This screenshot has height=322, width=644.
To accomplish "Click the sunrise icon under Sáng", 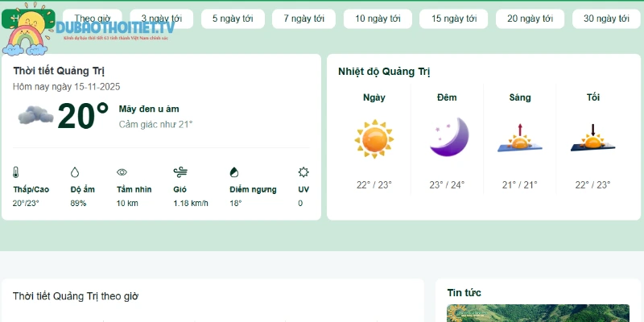I will (x=520, y=138).
